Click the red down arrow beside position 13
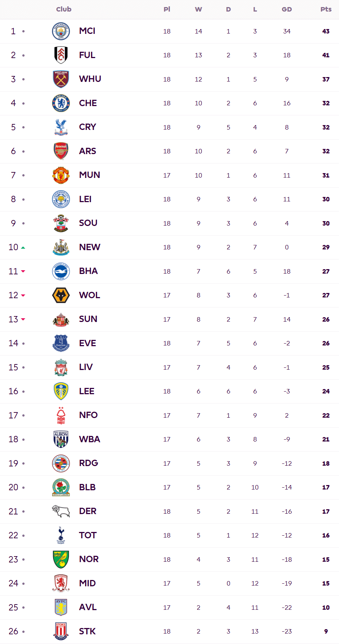 pyautogui.click(x=23, y=319)
